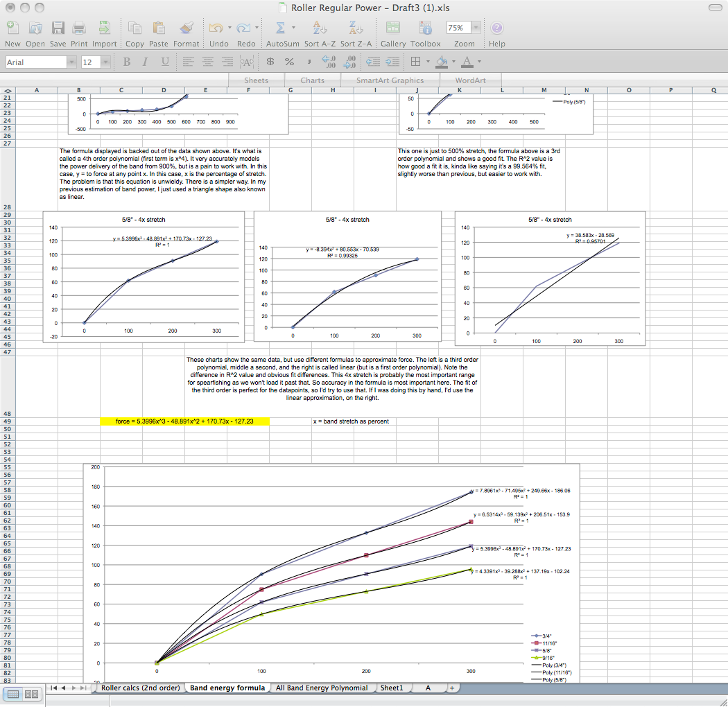Open Help
The width and height of the screenshot is (728, 707).
pos(496,28)
